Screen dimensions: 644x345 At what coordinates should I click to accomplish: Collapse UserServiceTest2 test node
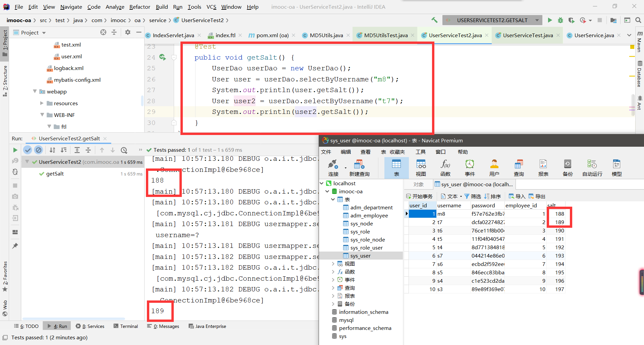point(27,162)
